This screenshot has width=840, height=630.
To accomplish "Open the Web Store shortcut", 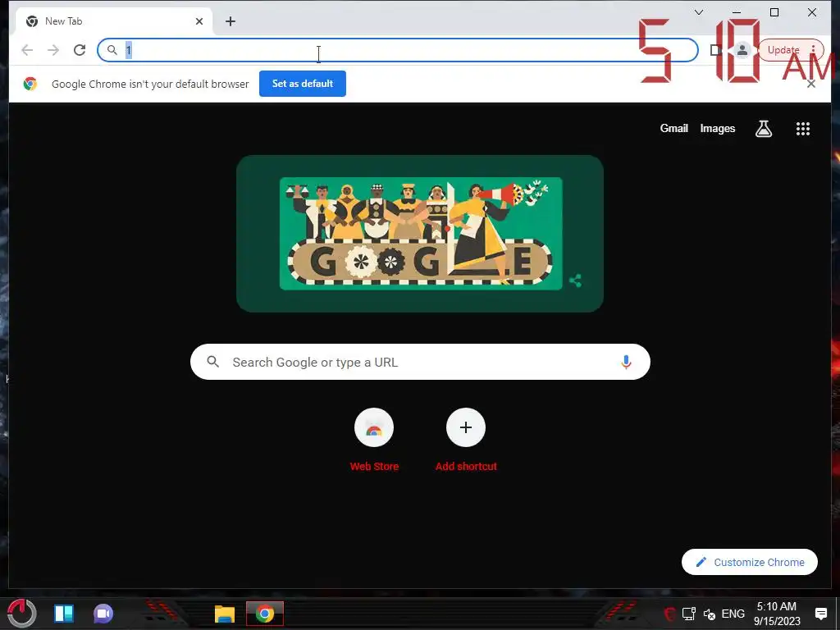I will pyautogui.click(x=374, y=427).
